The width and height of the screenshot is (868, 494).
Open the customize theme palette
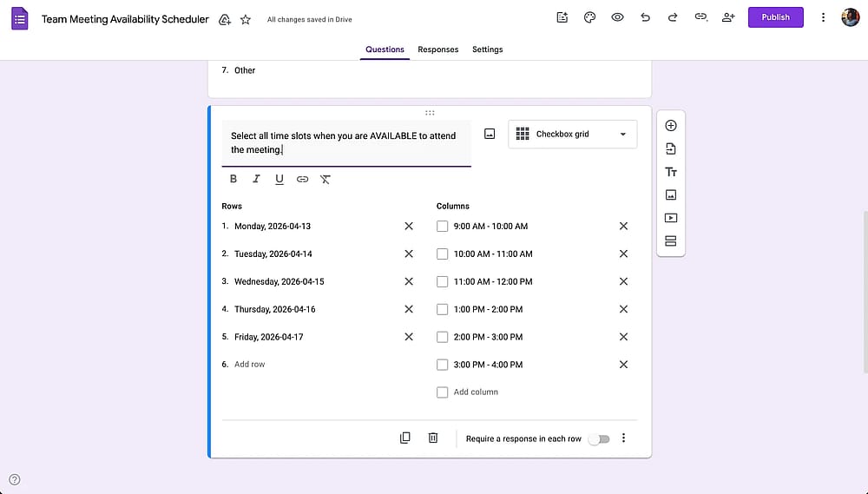click(589, 17)
